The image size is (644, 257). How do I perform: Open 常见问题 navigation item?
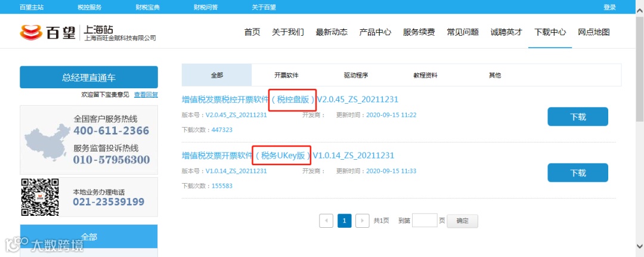coord(463,32)
